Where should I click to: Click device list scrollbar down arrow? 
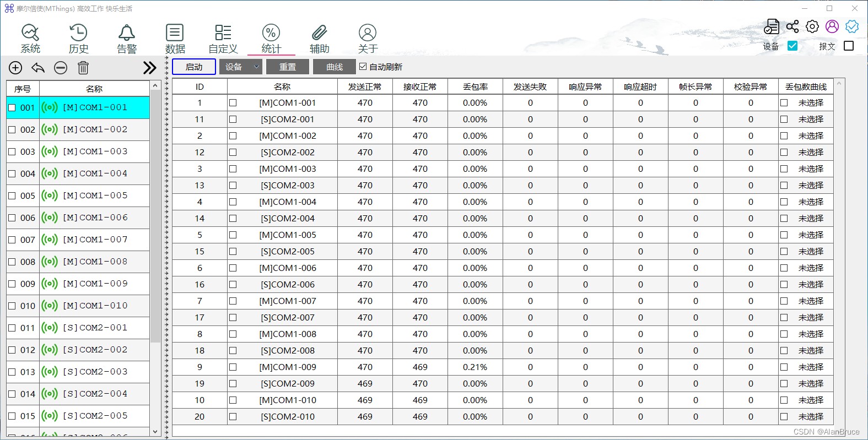click(155, 432)
